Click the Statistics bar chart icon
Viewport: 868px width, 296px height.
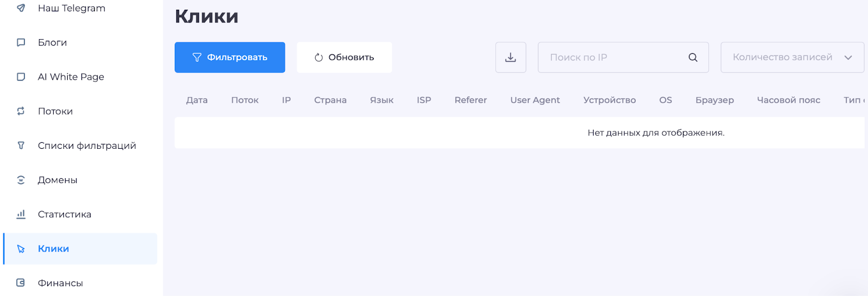tap(21, 215)
